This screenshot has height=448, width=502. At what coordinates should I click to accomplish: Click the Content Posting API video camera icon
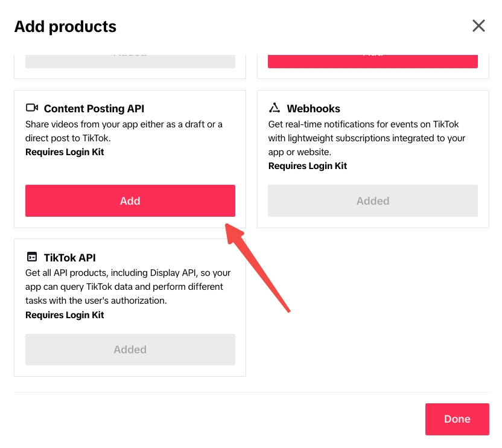click(32, 108)
